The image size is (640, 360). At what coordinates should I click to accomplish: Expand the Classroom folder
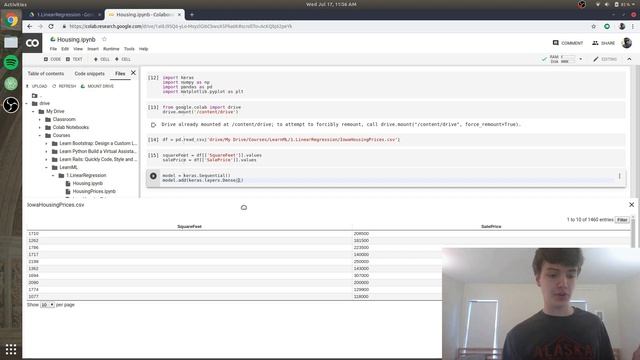point(40,120)
